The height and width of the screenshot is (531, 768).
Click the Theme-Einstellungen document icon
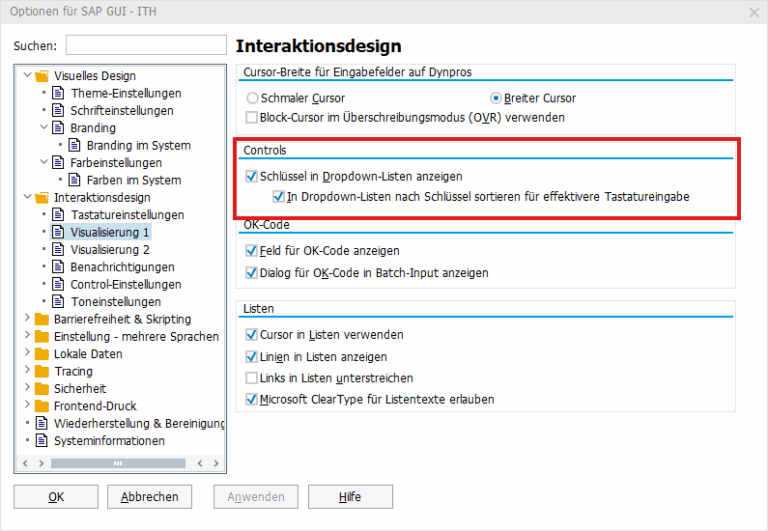(x=58, y=93)
